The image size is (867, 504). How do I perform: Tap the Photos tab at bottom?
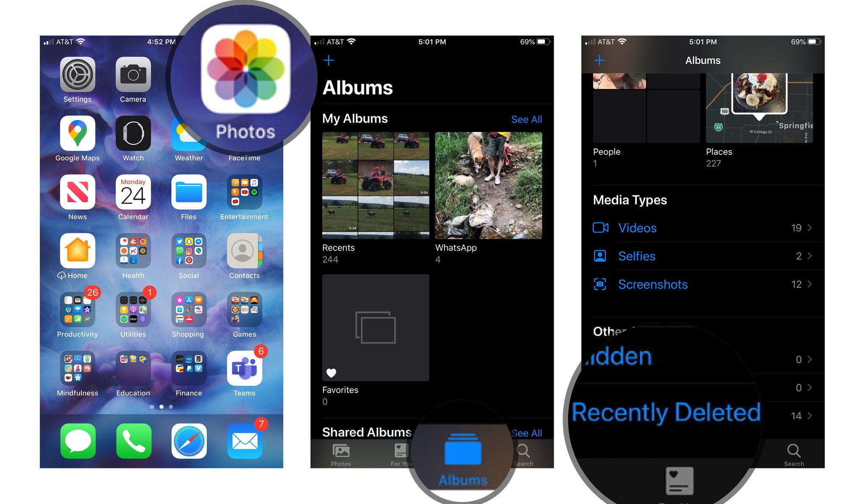340,456
